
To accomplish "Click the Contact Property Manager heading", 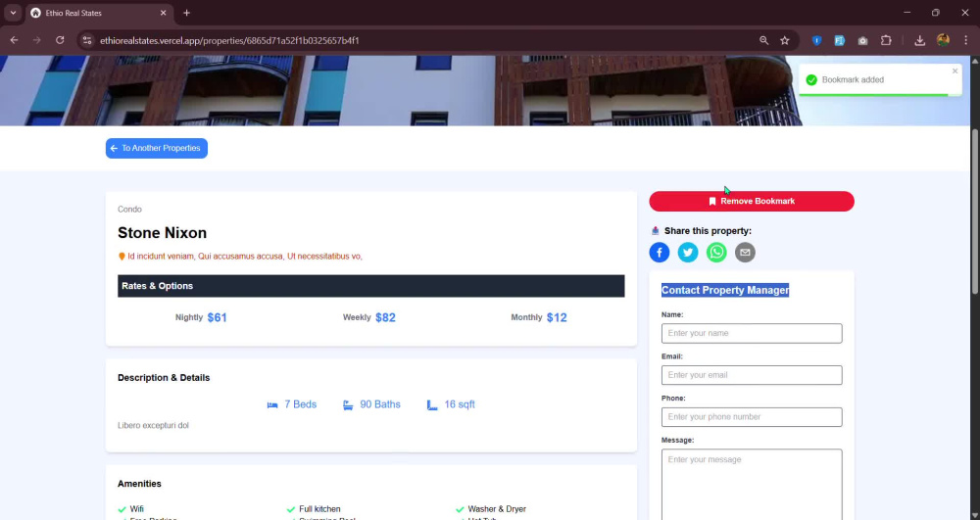I will (x=725, y=290).
